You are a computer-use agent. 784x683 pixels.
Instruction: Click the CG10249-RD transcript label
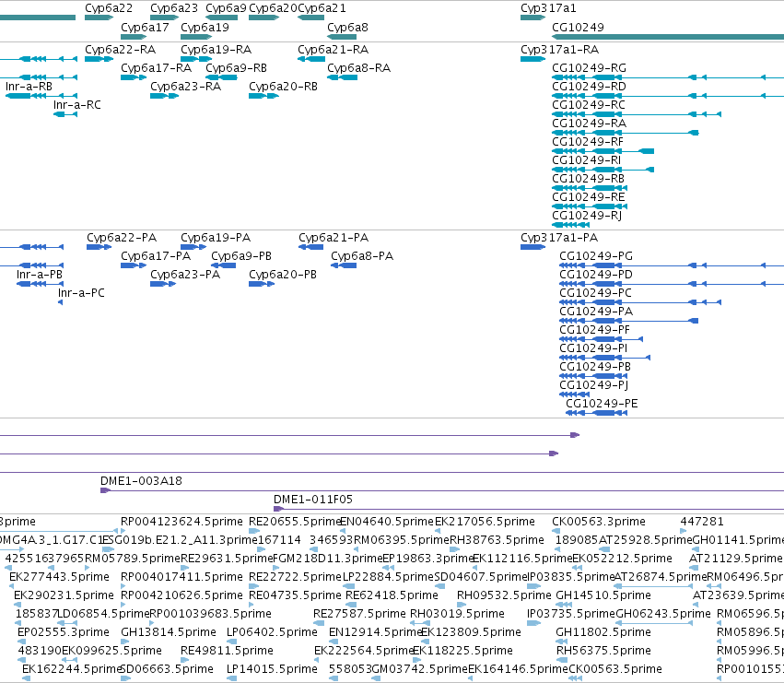589,86
